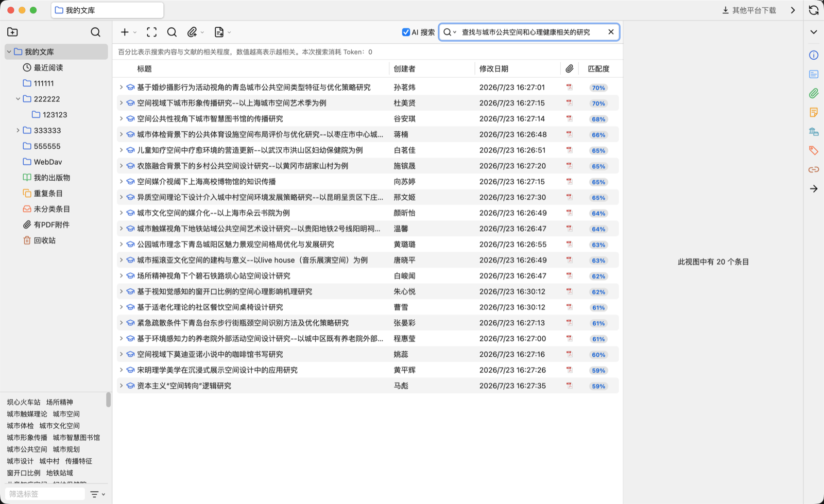Screen dimensions: 824x504
Task: Expand the 333333 folder
Action: 18,130
